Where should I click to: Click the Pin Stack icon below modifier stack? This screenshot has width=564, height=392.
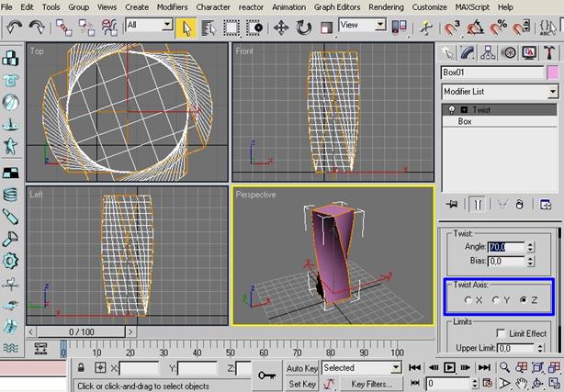(451, 204)
